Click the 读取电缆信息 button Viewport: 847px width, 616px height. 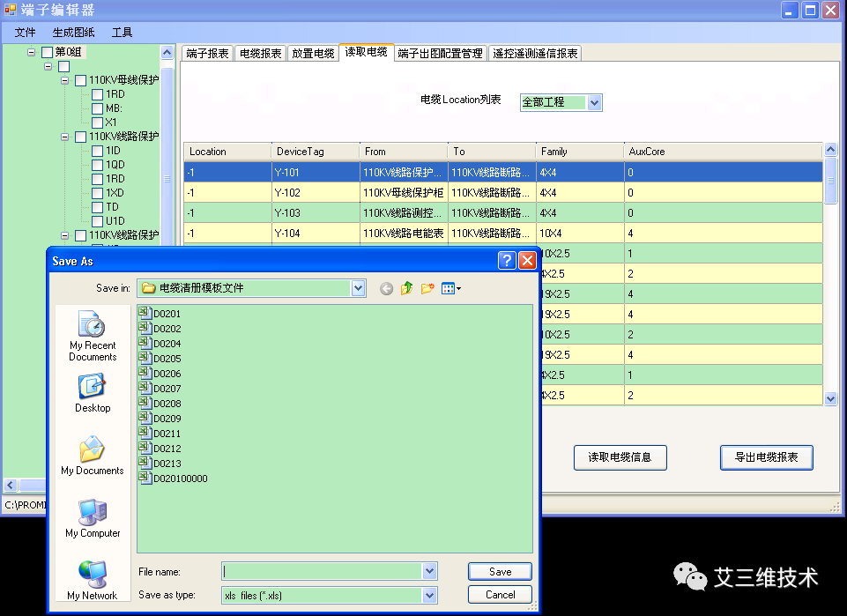pyautogui.click(x=620, y=457)
